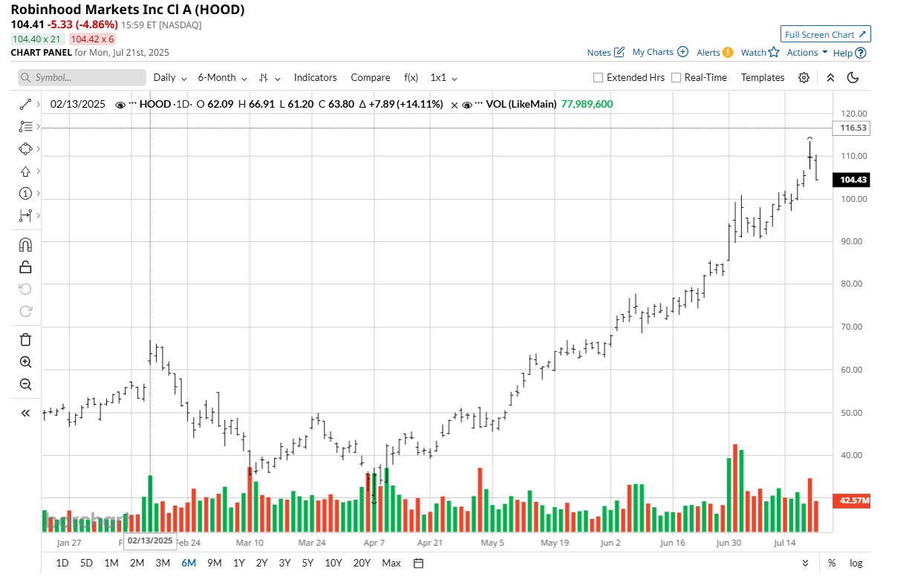The image size is (912, 588).
Task: Expand the trend line tools chevron
Action: (x=39, y=105)
